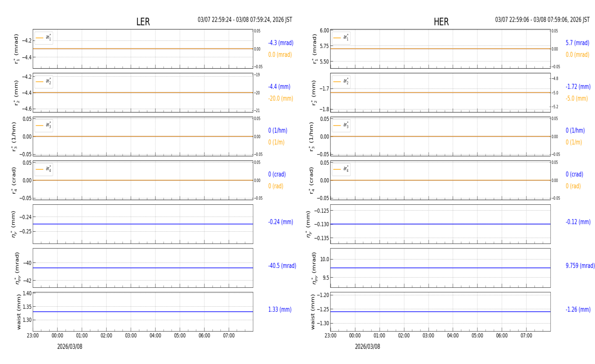
Task: Click the HER waist -1.26 (mm) readout
Action: click(578, 310)
